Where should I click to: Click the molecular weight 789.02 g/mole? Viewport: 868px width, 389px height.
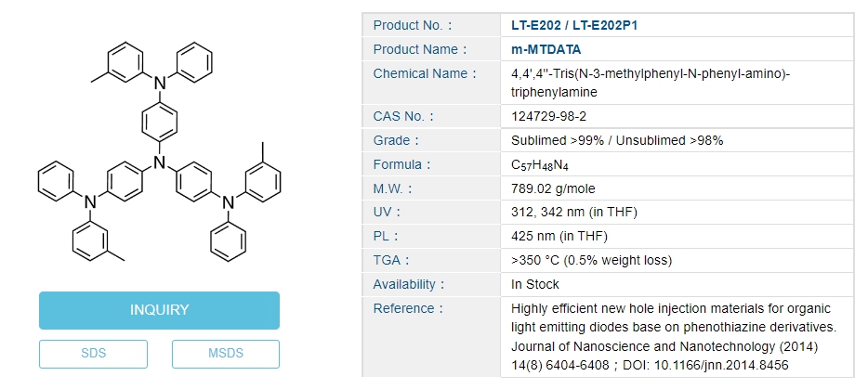553,188
